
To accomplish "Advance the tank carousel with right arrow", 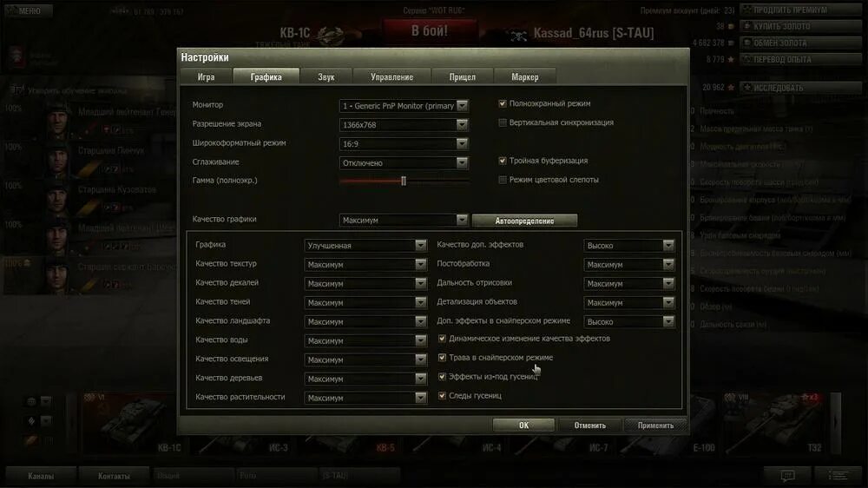I will 836,422.
